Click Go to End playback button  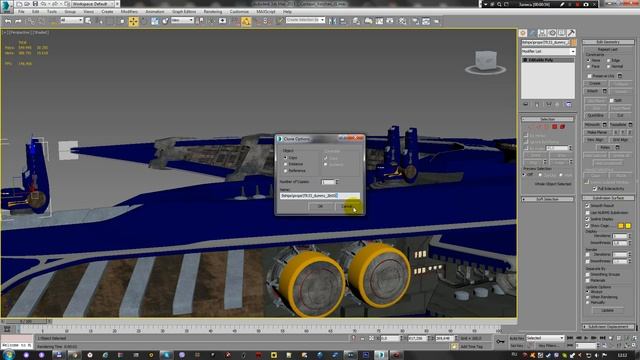tap(602, 338)
